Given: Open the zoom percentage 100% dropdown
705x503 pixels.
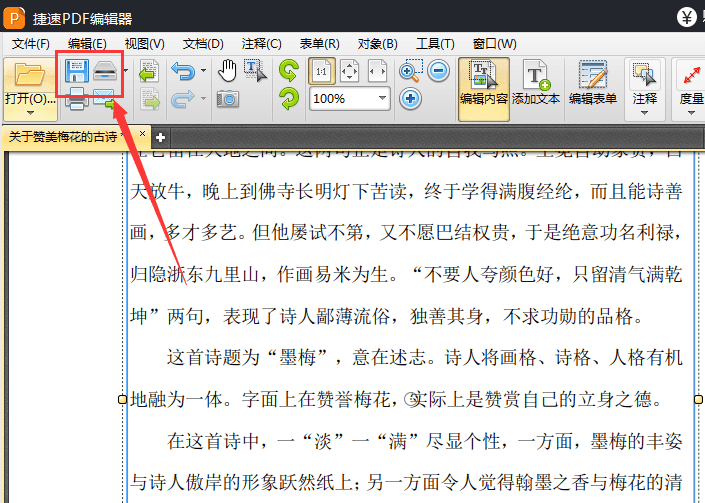Looking at the screenshot, I should pyautogui.click(x=383, y=98).
